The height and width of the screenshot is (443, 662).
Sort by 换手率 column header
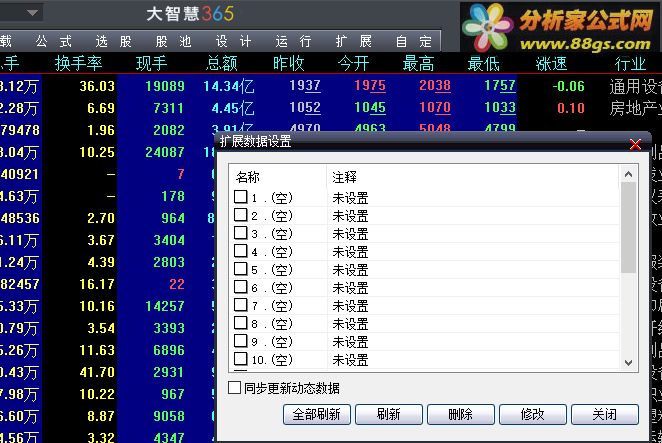[x=79, y=63]
